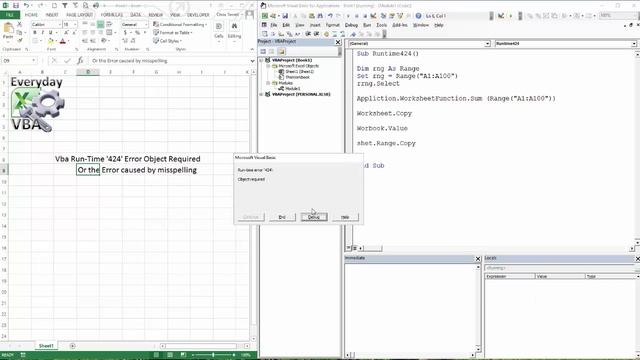Select ThisWorkbook in the project tree
Image resolution: width=640 pixels, height=360 pixels.
pos(298,77)
